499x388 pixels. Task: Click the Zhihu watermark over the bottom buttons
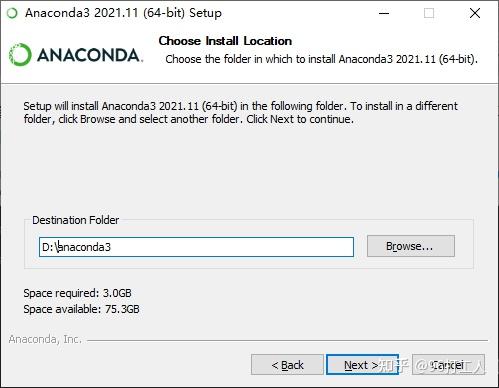432,366
